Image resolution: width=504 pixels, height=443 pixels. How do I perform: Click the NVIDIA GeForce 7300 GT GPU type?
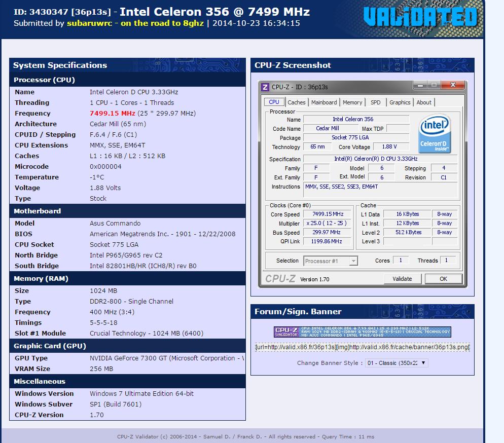coord(166,358)
